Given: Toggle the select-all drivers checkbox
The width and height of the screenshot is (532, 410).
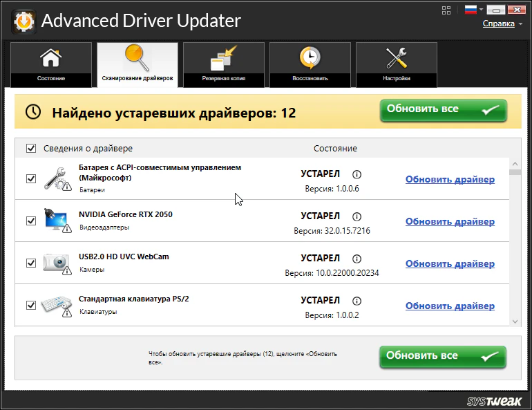Looking at the screenshot, I should 31,148.
